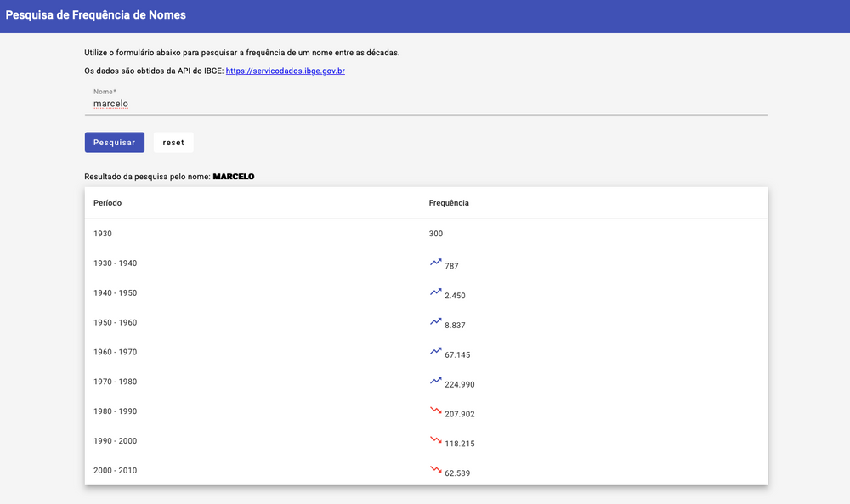
Task: Click the Período column header
Action: pyautogui.click(x=107, y=202)
